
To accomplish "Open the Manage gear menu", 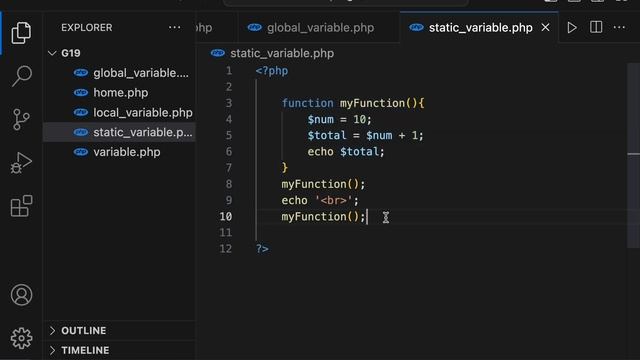I will [21, 338].
